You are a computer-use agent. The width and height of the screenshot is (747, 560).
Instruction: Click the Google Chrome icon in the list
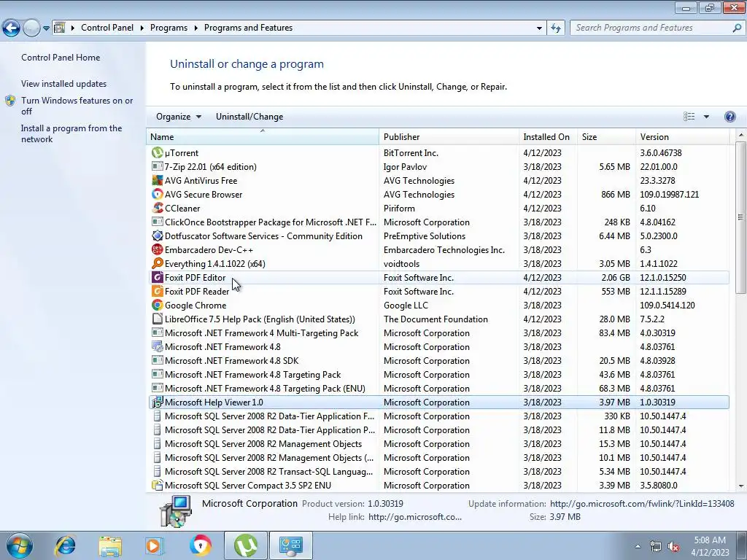coord(158,305)
